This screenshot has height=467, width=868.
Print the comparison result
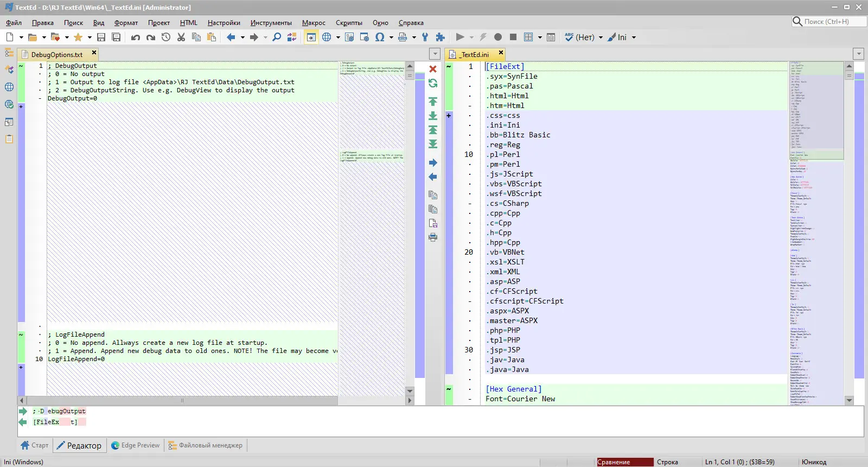433,237
